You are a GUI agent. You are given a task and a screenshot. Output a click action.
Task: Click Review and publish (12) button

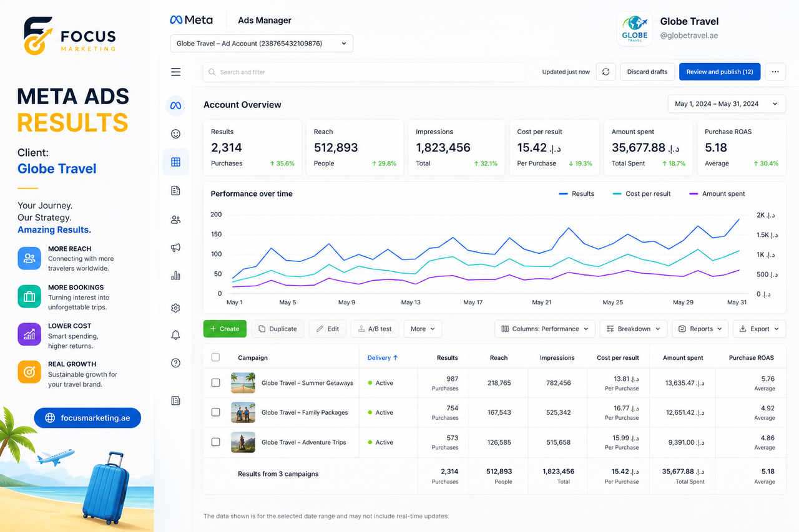coord(720,72)
